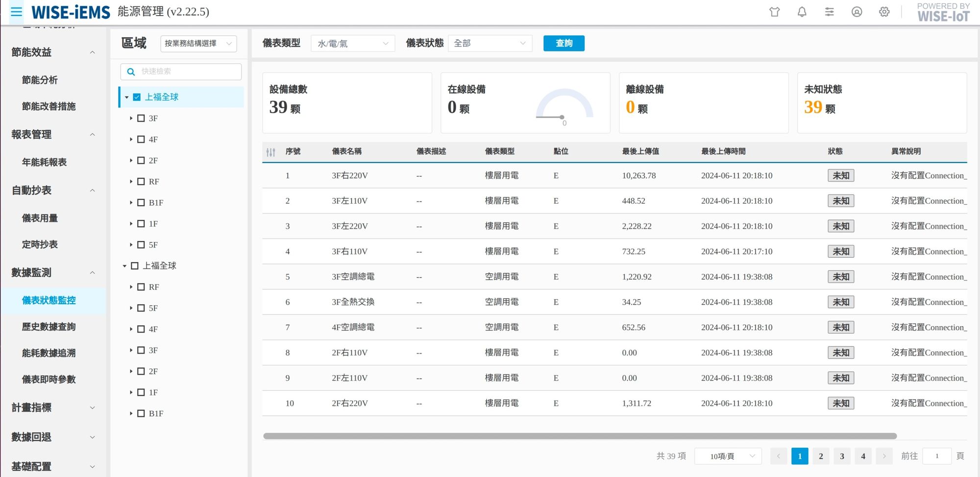
Task: Click 未知 status tag for 3F右220V
Action: click(841, 175)
